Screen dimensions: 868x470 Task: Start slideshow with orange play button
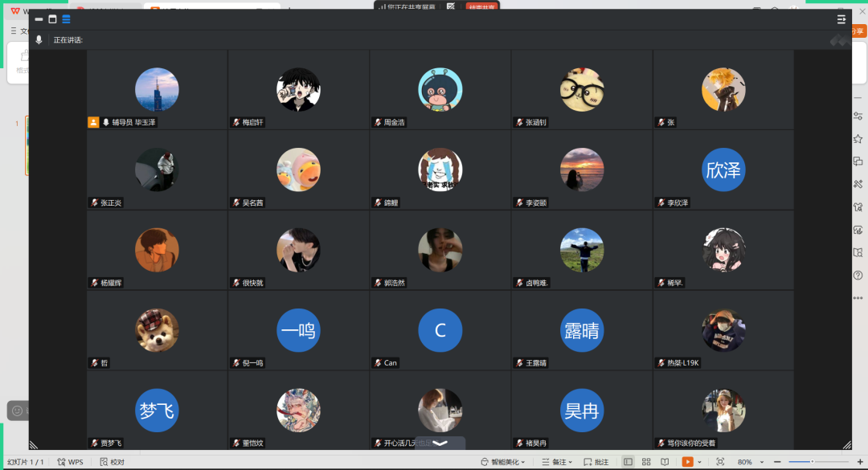[x=687, y=462]
